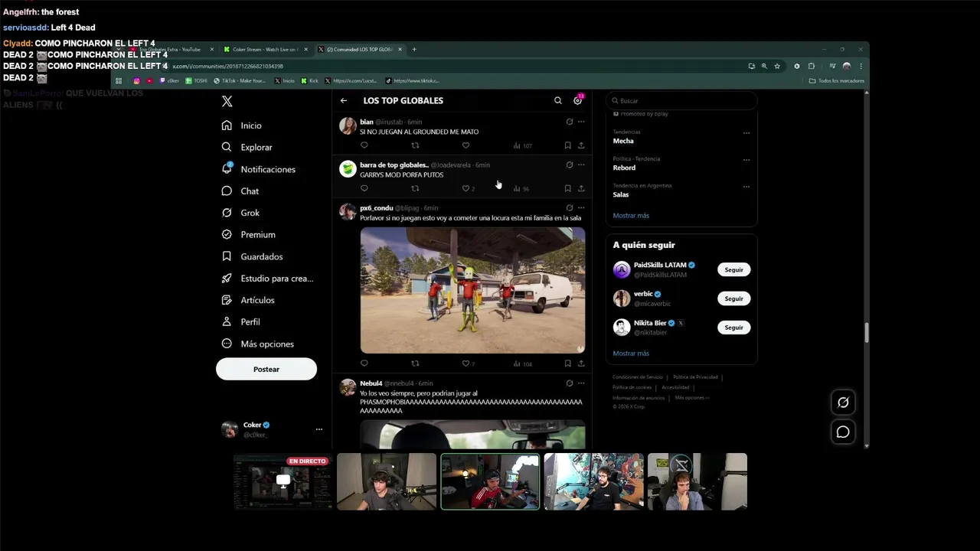The width and height of the screenshot is (980, 551).
Task: Click the X logo in the sidebar
Action: coord(227,101)
